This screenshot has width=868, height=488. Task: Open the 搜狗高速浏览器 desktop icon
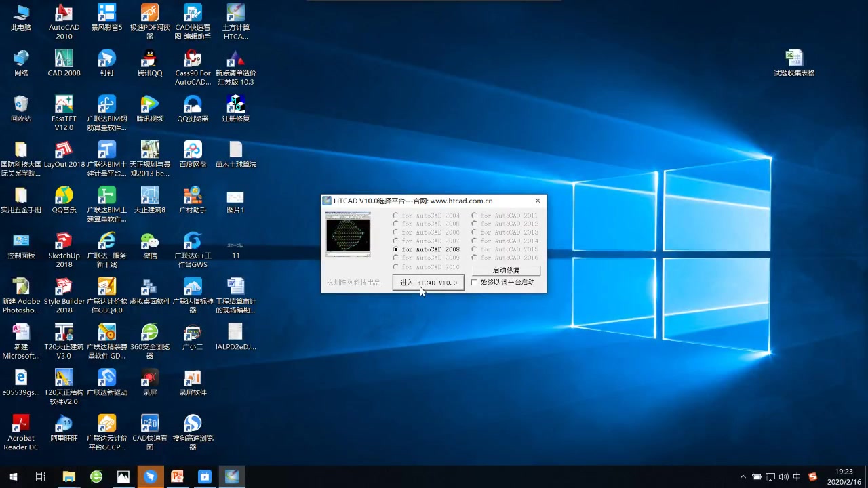point(193,432)
